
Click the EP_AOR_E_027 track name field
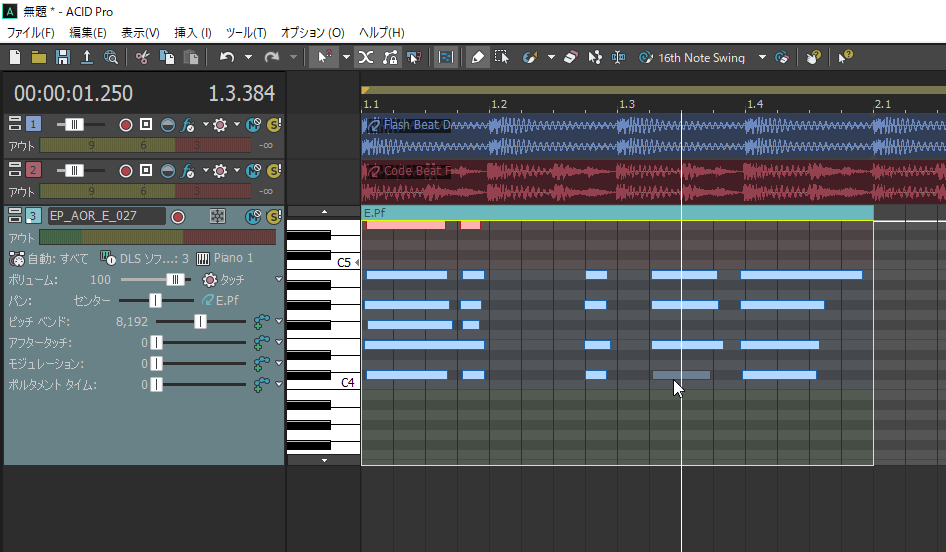click(106, 216)
